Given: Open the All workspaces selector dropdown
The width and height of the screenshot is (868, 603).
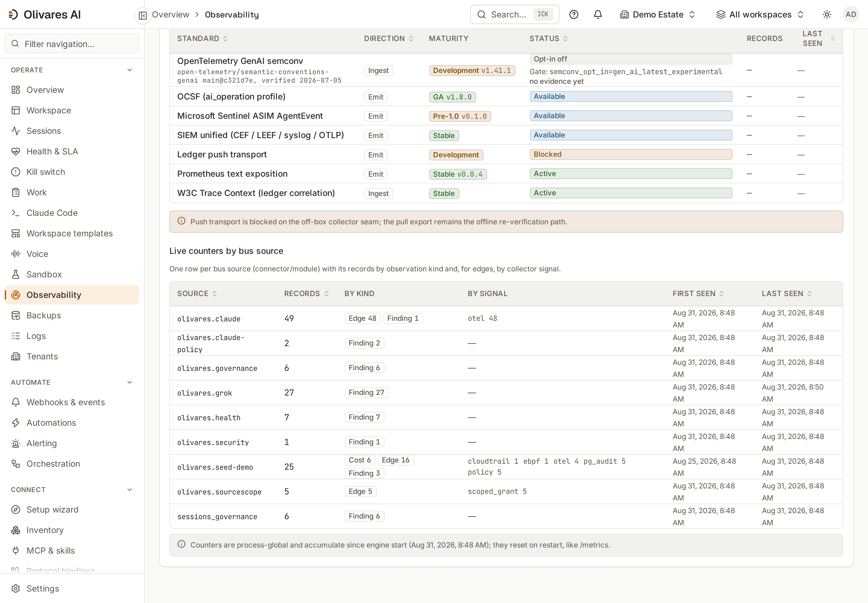Looking at the screenshot, I should [x=760, y=14].
